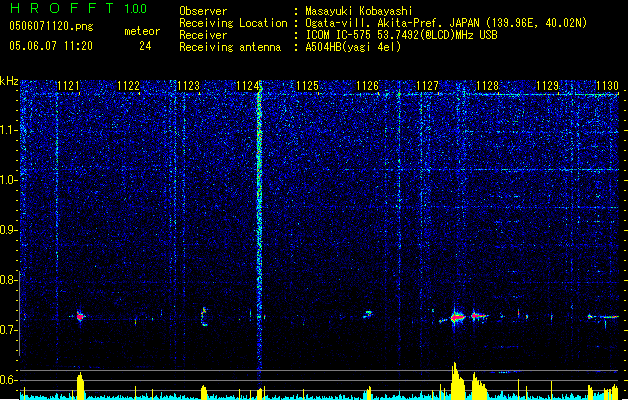Image resolution: width=629 pixels, height=400 pixels.
Task: Click the 1127 time marker
Action: pos(428,86)
